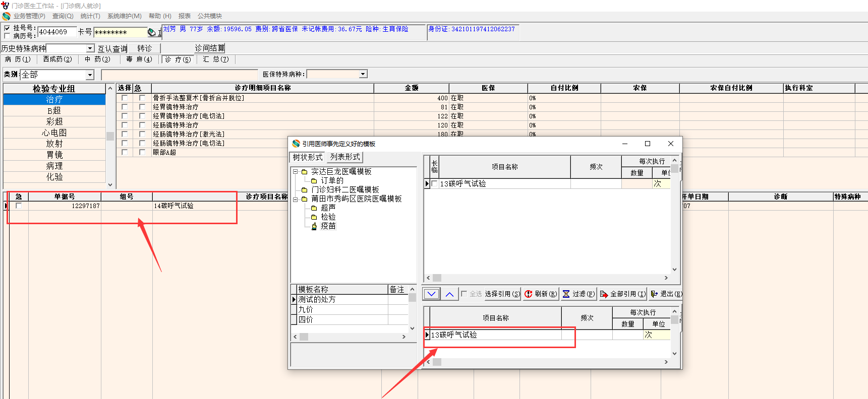Open the 帮助(H) menu
Image resolution: width=868 pixels, height=399 pixels.
pyautogui.click(x=160, y=16)
